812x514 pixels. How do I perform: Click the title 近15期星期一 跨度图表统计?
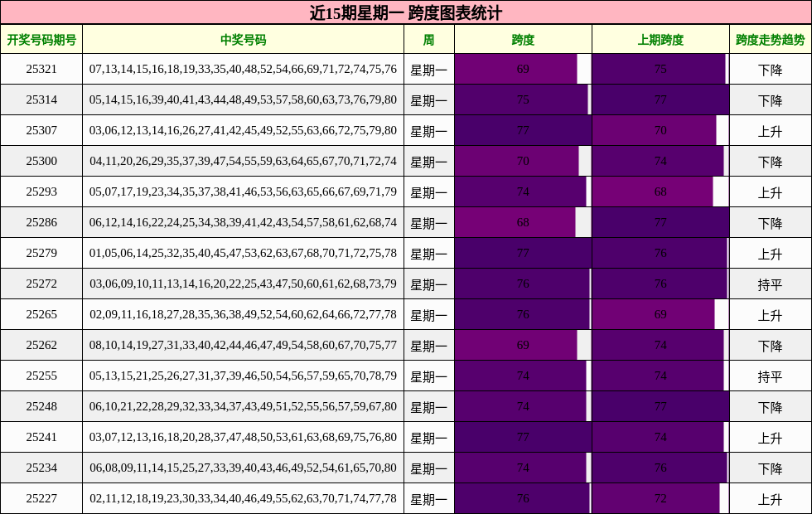(406, 12)
